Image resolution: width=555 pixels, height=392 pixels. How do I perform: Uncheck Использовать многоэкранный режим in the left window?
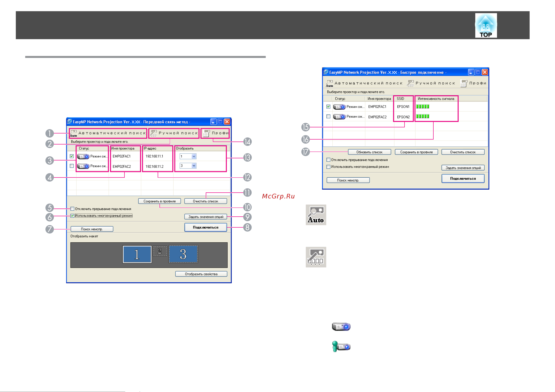72,216
